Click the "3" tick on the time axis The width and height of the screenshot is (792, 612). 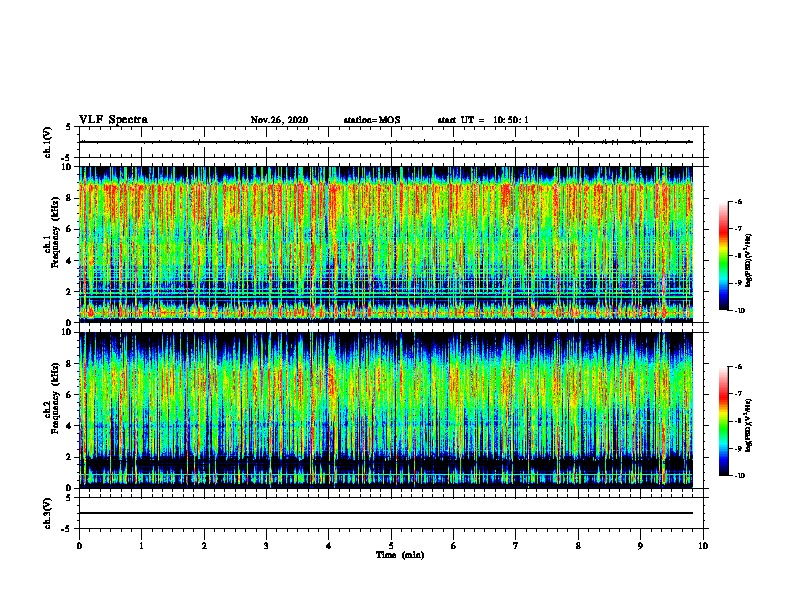coord(266,545)
